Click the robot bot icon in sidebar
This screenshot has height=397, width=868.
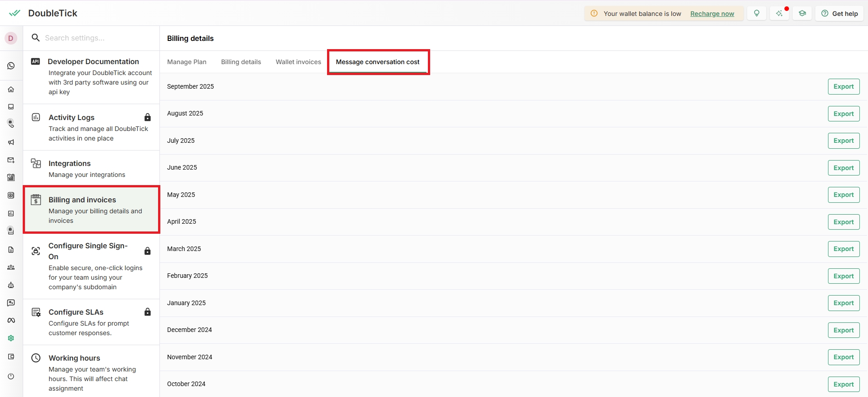(x=11, y=285)
